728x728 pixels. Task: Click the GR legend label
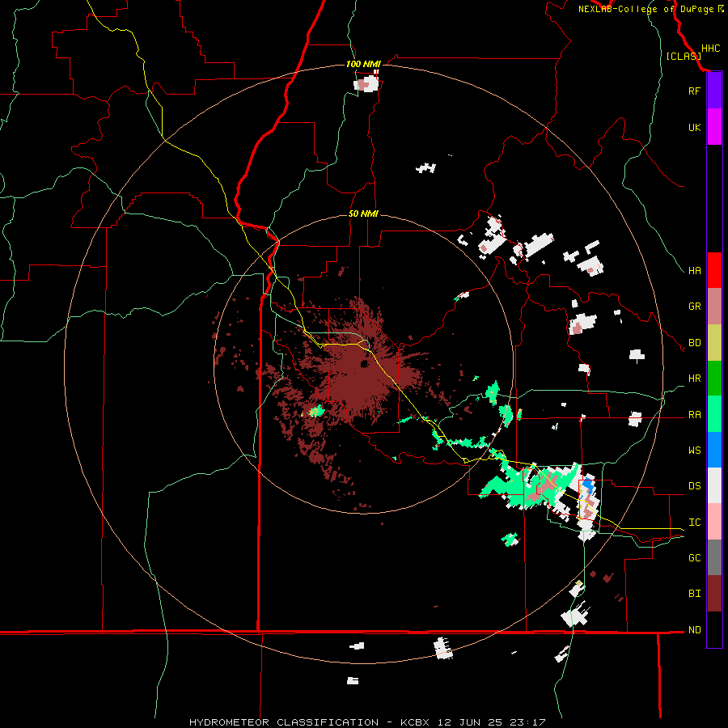tap(695, 307)
